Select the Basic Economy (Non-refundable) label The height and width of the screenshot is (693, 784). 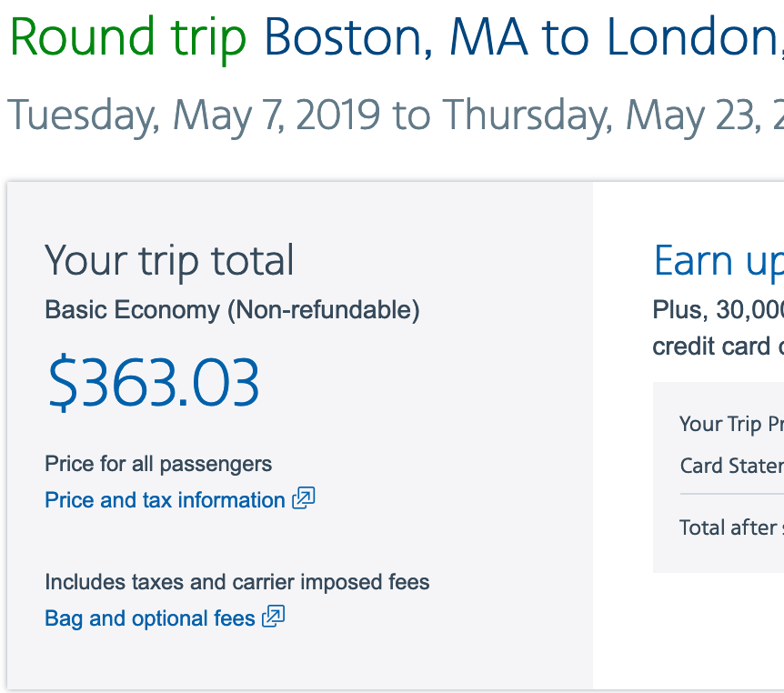(232, 310)
